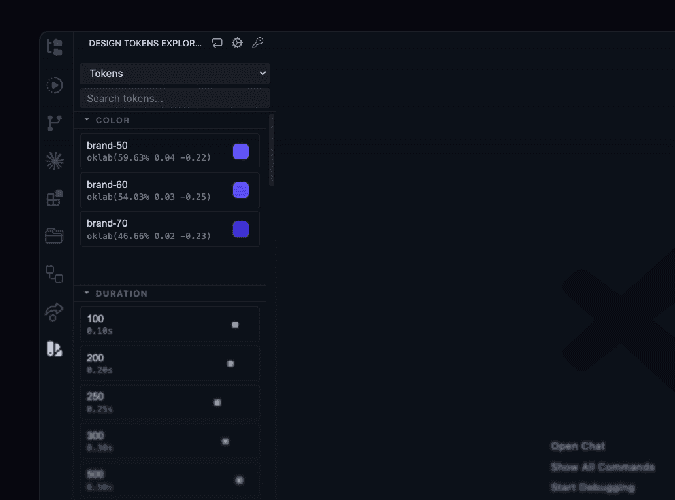Open the Explorer view in the activity bar
The width and height of the screenshot is (675, 500).
(55, 47)
